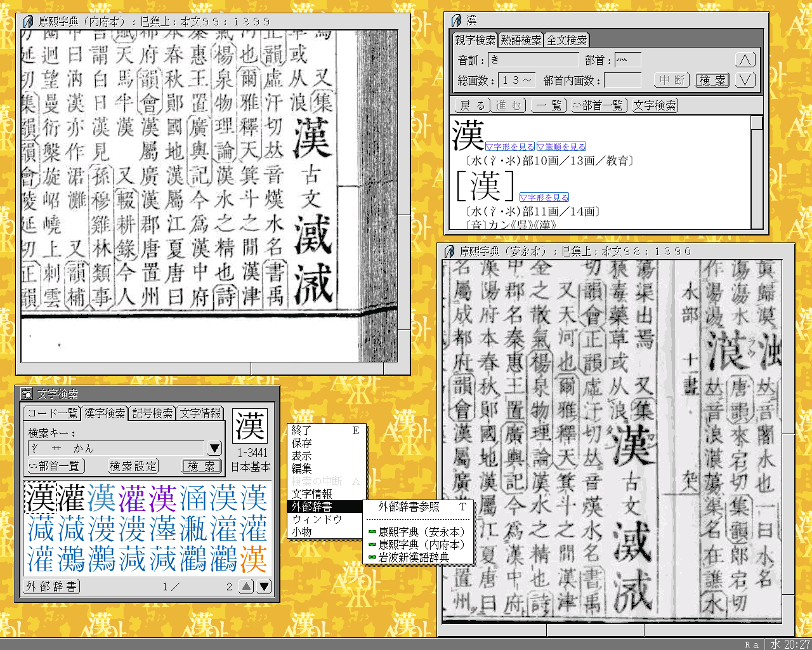Click the scrollbar thumb in the 漢 dictionary window

coord(756,123)
